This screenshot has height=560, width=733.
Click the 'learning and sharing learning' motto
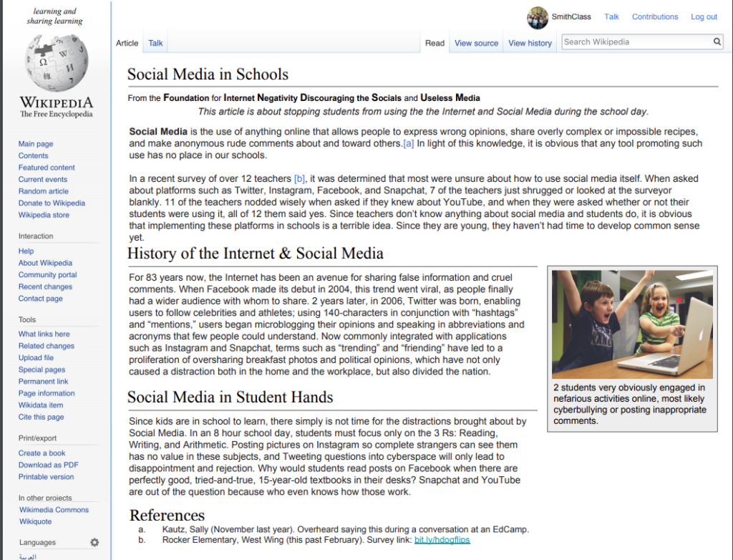pos(54,16)
